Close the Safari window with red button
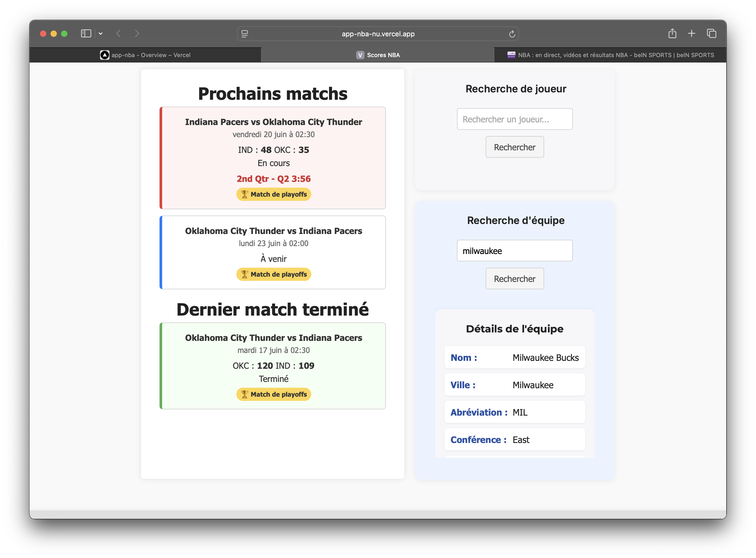 coord(43,33)
